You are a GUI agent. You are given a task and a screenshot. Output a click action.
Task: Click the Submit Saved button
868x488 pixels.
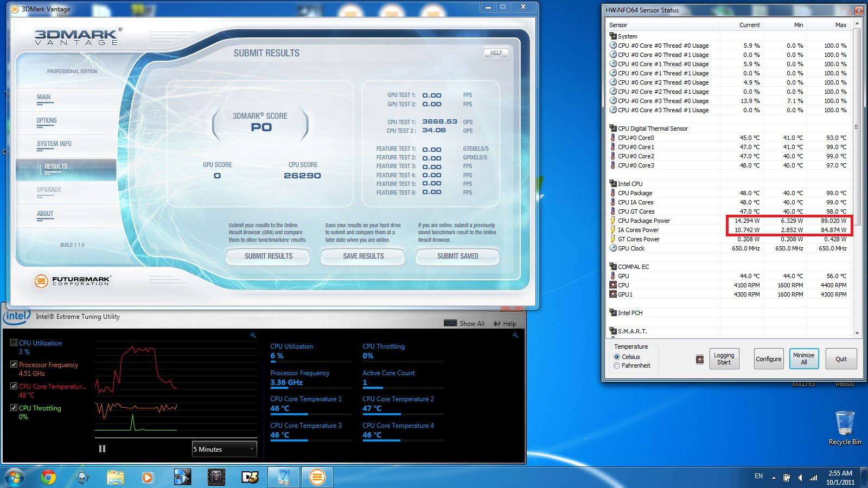[457, 256]
